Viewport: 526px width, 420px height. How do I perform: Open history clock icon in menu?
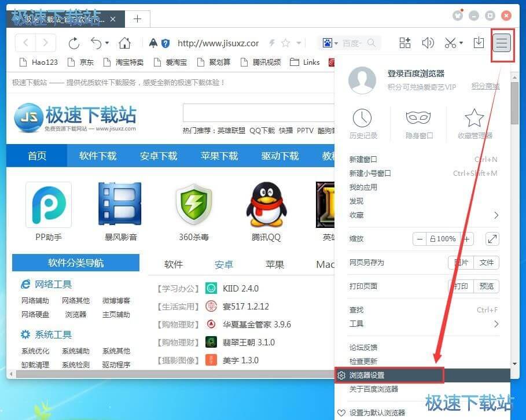pyautogui.click(x=362, y=118)
